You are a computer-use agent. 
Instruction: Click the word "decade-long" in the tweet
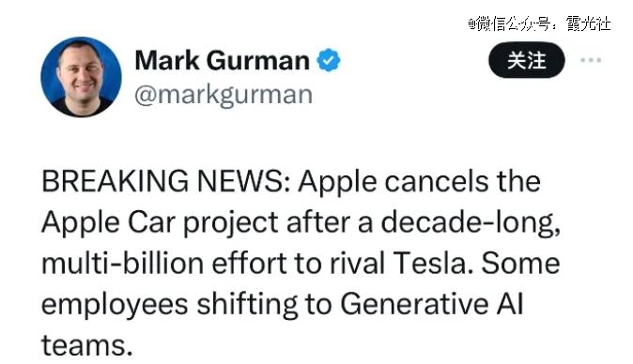click(471, 223)
